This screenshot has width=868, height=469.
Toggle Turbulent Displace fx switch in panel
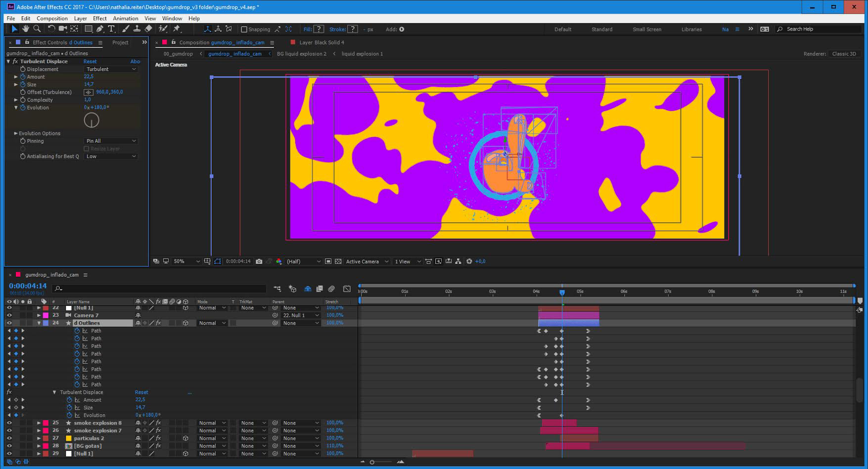(15, 61)
